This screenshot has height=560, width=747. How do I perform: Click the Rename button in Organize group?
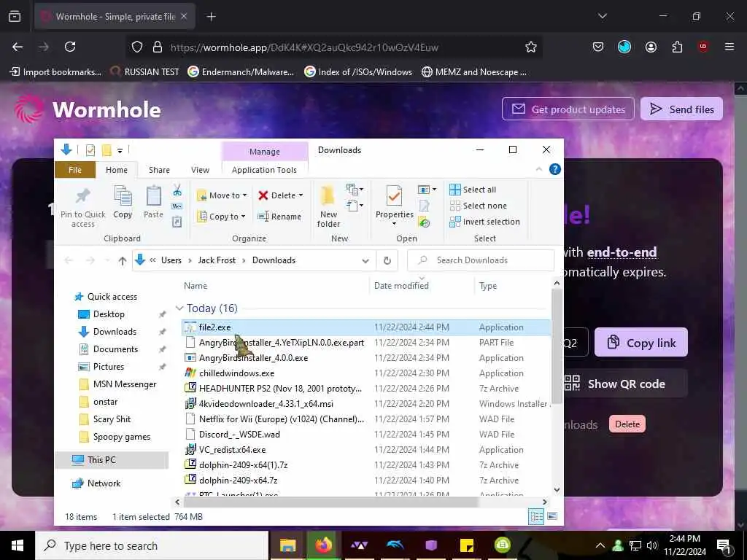tap(279, 216)
